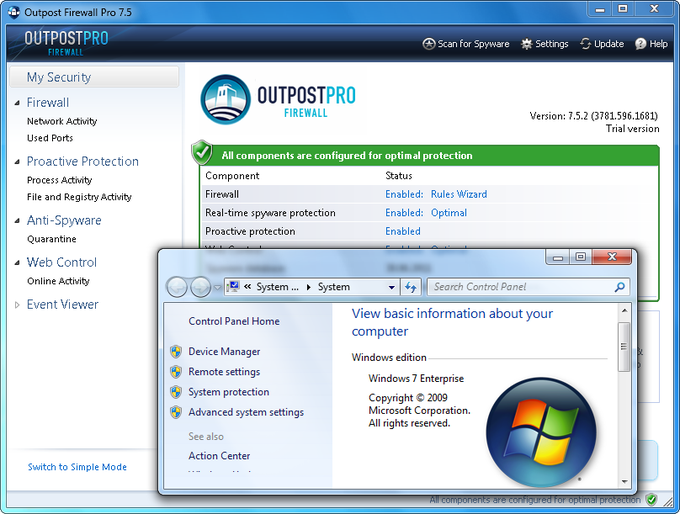
Task: Click the Search Control Panel field
Action: tap(528, 287)
